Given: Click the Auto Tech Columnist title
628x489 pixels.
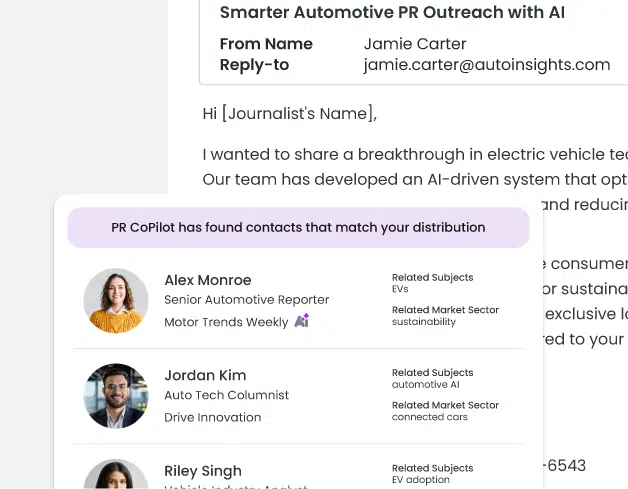Looking at the screenshot, I should pyautogui.click(x=227, y=395).
